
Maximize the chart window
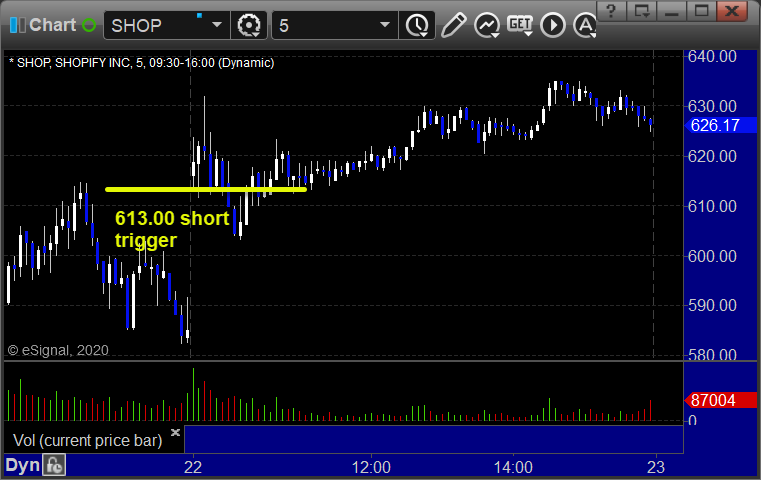[702, 11]
